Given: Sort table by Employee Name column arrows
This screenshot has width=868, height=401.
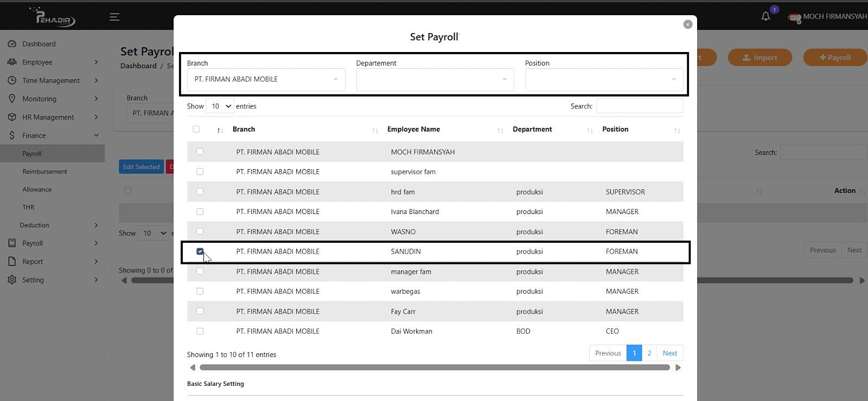Looking at the screenshot, I should tap(500, 130).
